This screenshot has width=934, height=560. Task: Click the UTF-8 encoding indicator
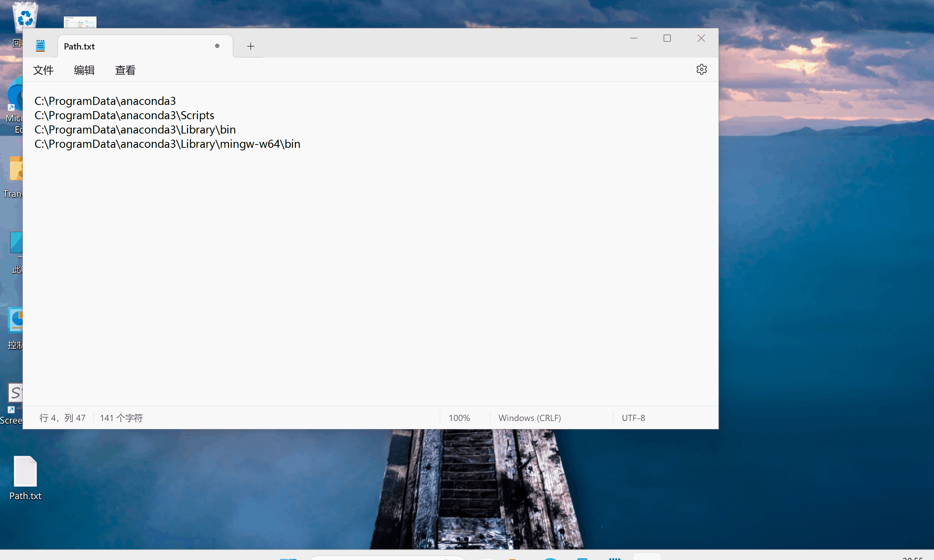(x=633, y=418)
